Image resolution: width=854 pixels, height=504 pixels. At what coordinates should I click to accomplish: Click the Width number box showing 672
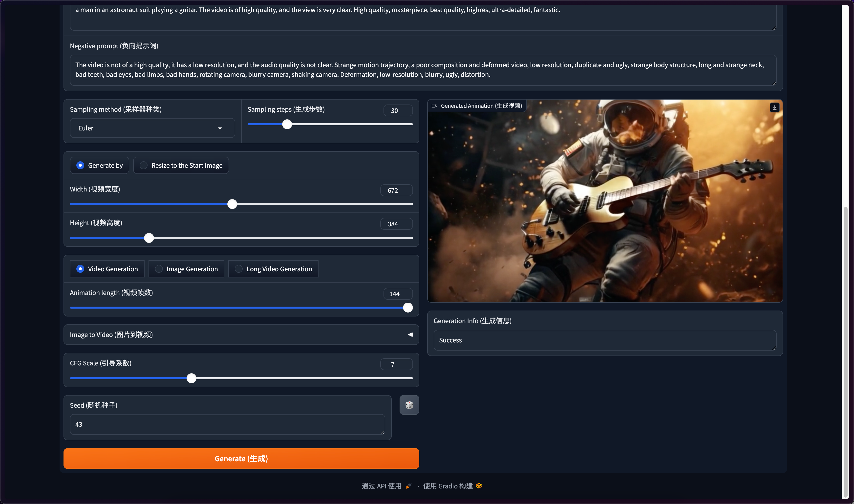point(396,190)
